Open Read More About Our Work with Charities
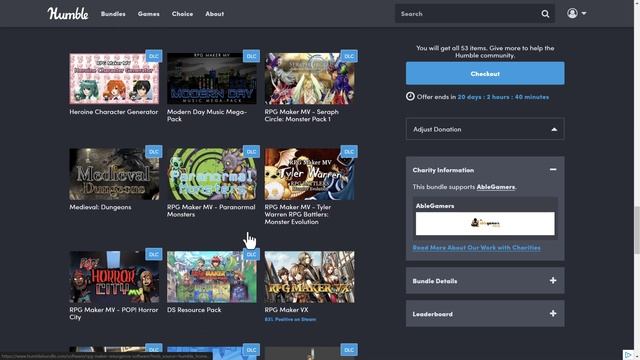The image size is (640, 360). point(476,248)
